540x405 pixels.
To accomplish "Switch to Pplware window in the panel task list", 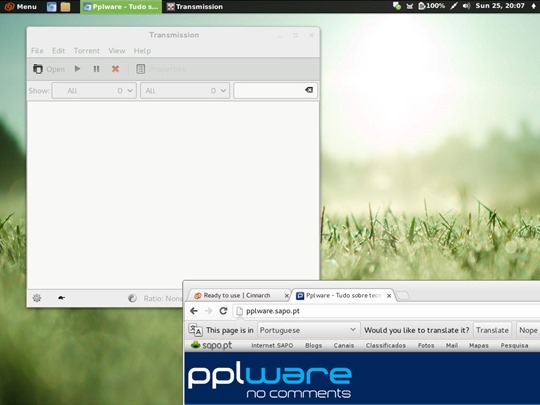I will (x=121, y=7).
